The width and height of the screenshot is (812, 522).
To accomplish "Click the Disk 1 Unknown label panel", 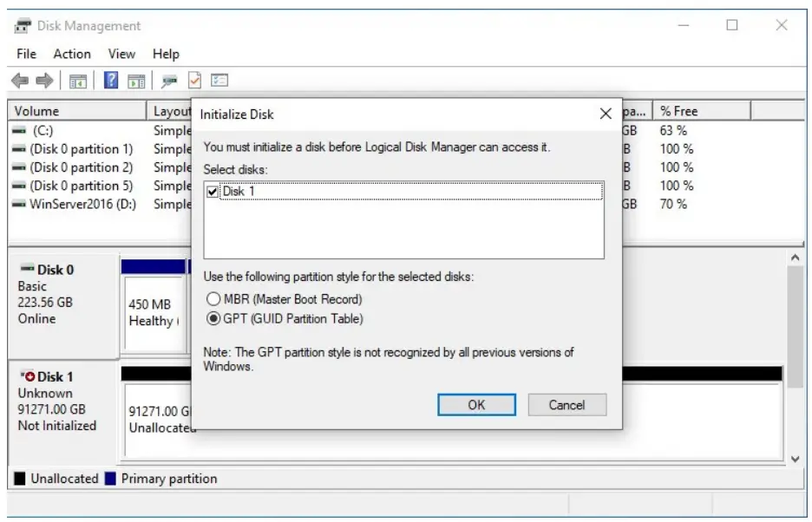I will tap(63, 412).
